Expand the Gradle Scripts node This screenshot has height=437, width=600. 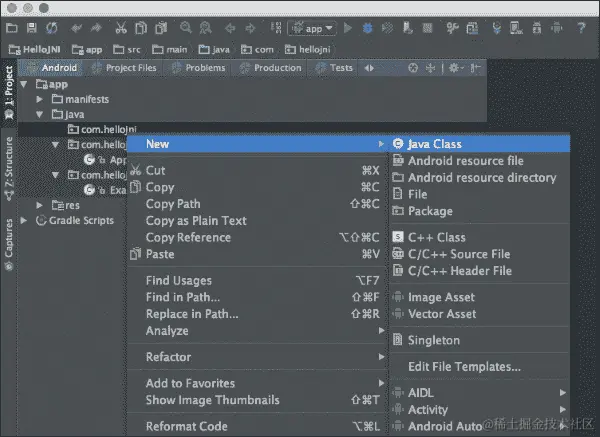coord(24,220)
